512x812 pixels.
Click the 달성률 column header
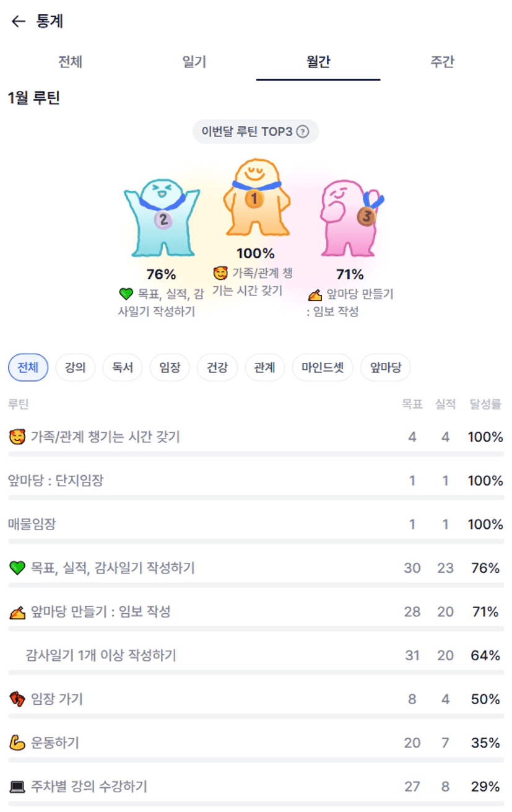click(x=485, y=404)
